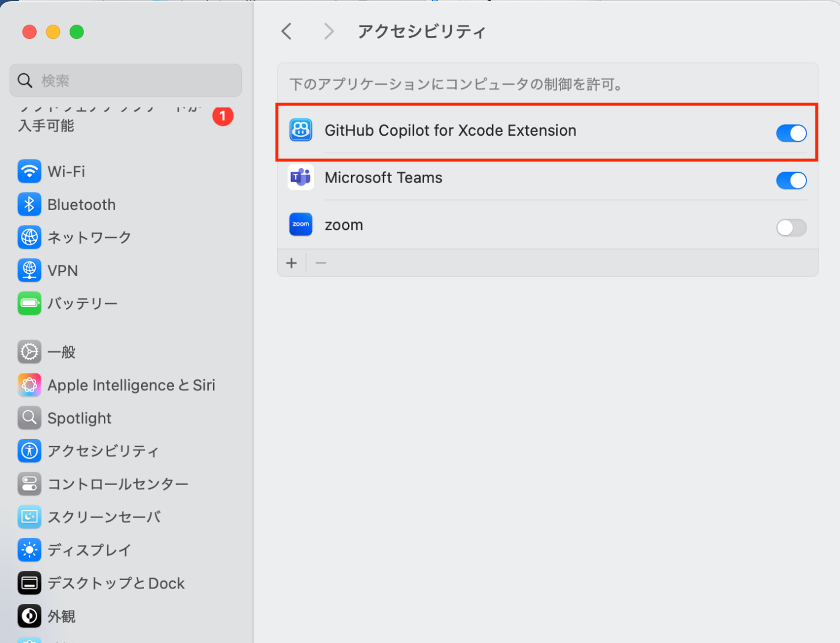Click the green full-screen window button
840x643 pixels.
coord(77,32)
